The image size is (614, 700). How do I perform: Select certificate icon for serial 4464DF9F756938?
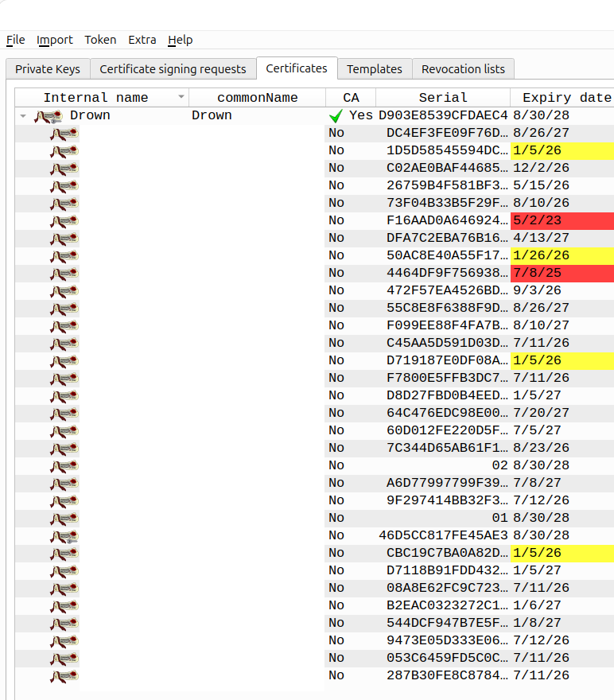[x=64, y=273]
